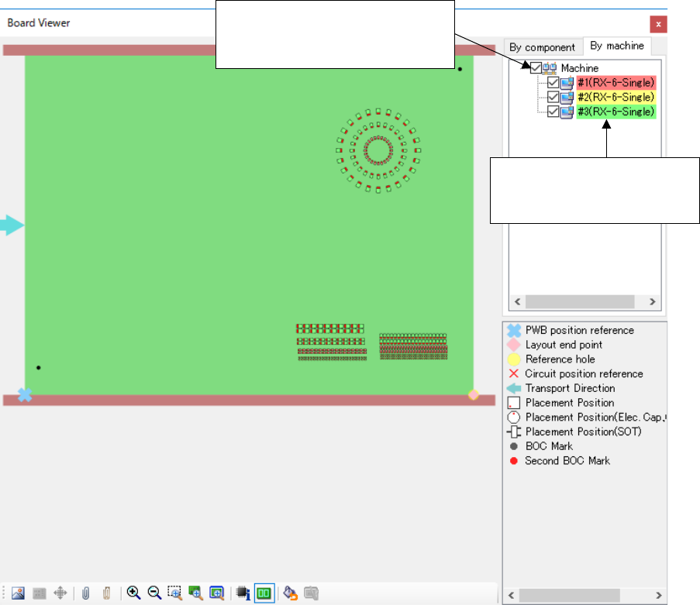
Task: Click the blue paperclip toolbar icon
Action: [x=86, y=593]
